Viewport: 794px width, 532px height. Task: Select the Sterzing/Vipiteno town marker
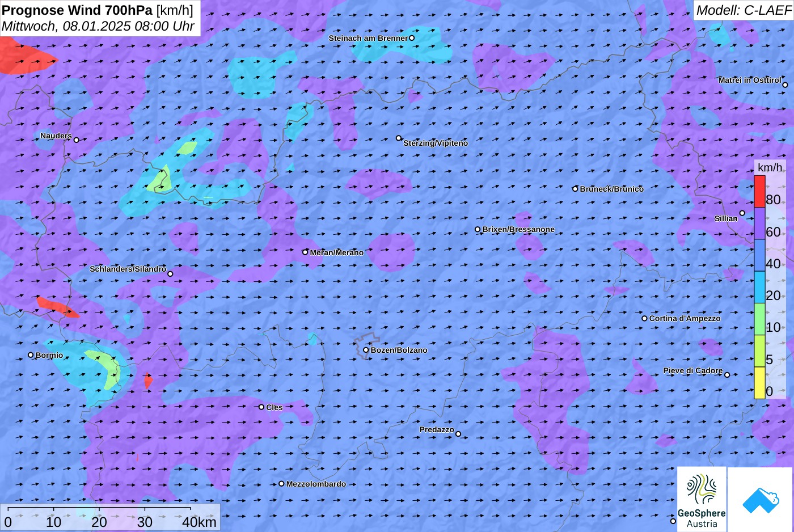399,138
